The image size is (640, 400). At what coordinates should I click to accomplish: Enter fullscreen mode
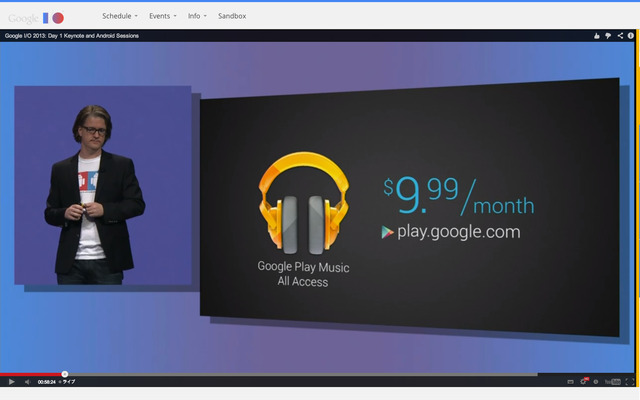630,382
